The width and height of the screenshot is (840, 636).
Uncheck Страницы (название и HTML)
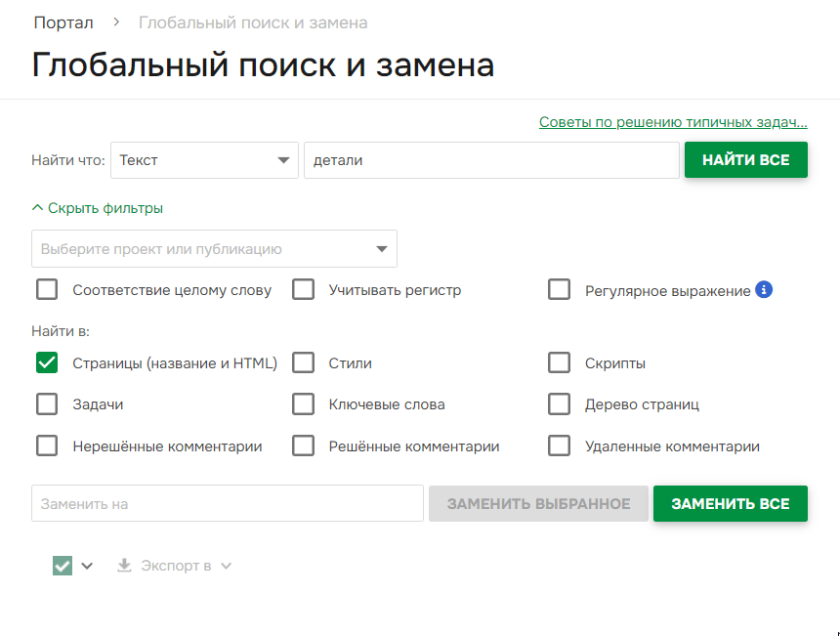(46, 362)
